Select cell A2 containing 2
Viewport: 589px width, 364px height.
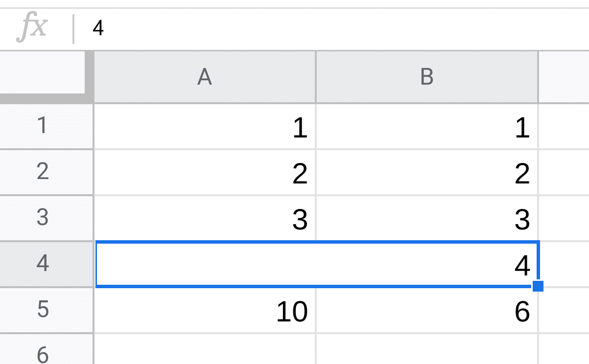(x=205, y=172)
